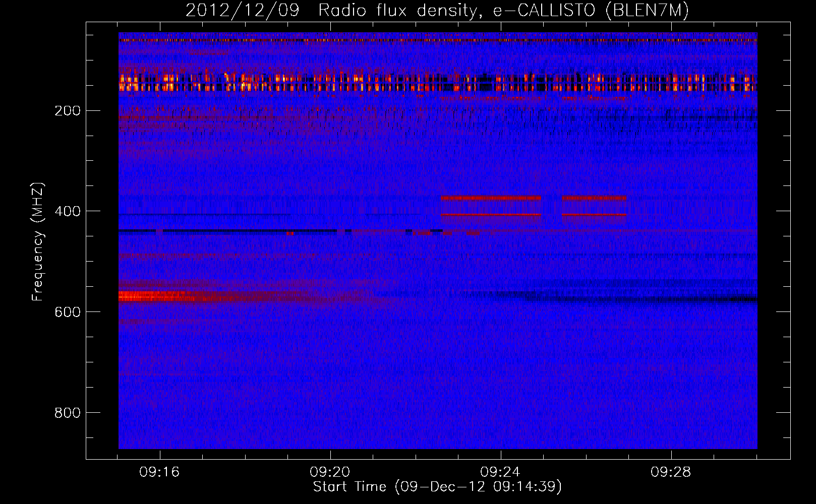Click the short red band after 09:25 near 375 MHz
This screenshot has height=504, width=816.
click(594, 198)
